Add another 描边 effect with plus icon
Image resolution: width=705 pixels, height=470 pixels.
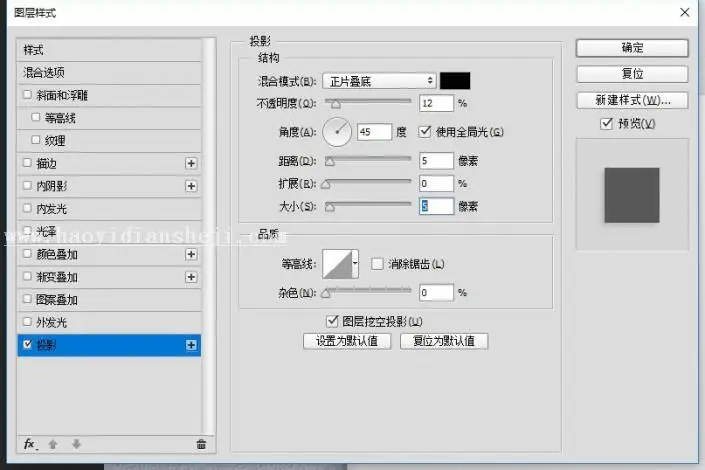(x=191, y=163)
